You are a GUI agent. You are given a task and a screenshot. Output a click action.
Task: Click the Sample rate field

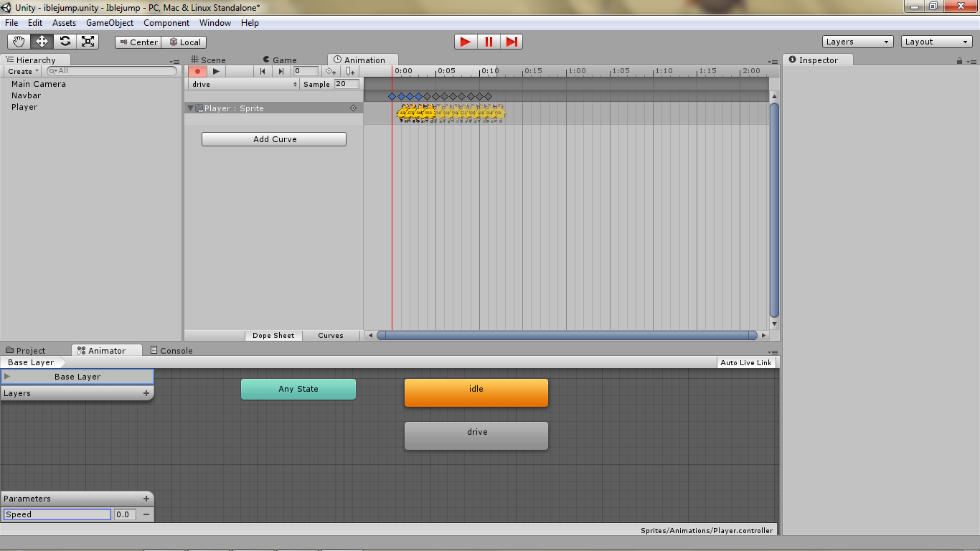coord(347,84)
